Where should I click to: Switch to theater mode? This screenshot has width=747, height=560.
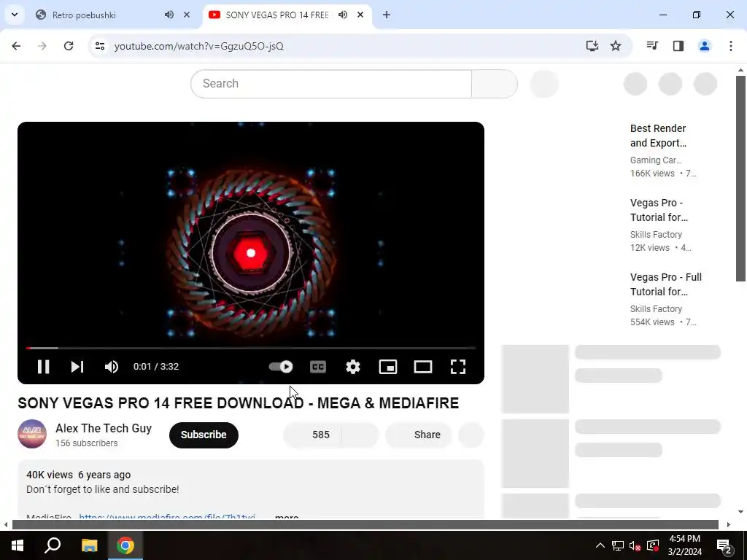(x=423, y=367)
